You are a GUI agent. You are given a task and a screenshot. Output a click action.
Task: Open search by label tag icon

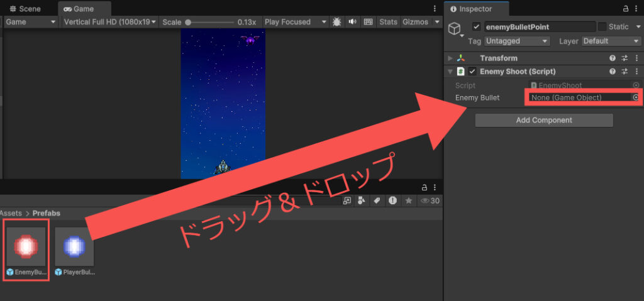pyautogui.click(x=377, y=200)
